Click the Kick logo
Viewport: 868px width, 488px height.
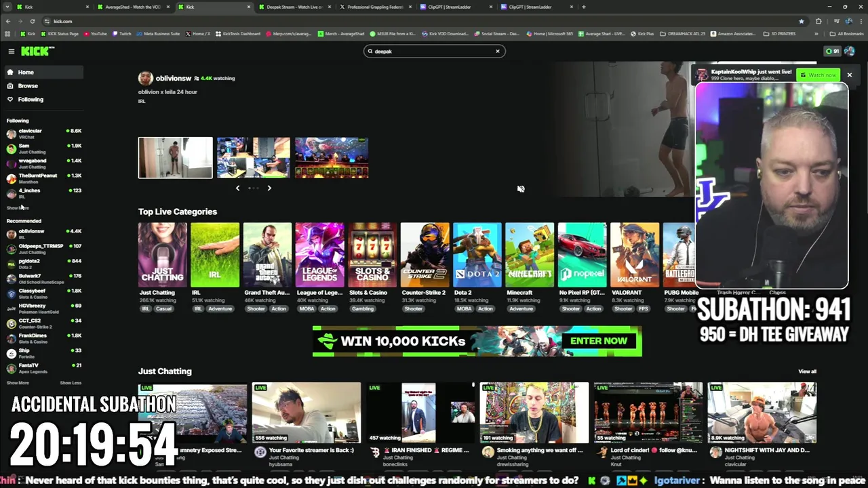click(37, 51)
